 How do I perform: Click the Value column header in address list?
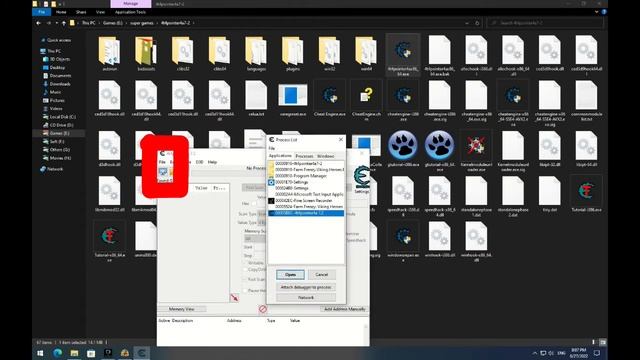click(295, 320)
